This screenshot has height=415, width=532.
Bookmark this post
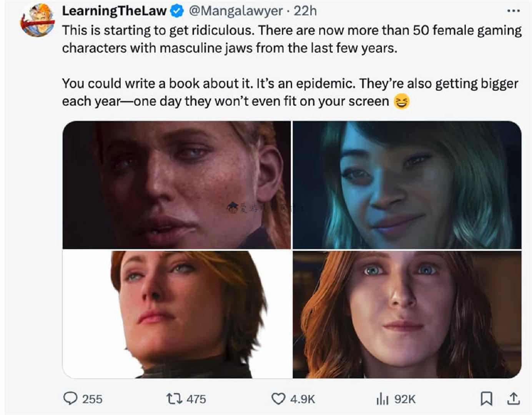(487, 398)
